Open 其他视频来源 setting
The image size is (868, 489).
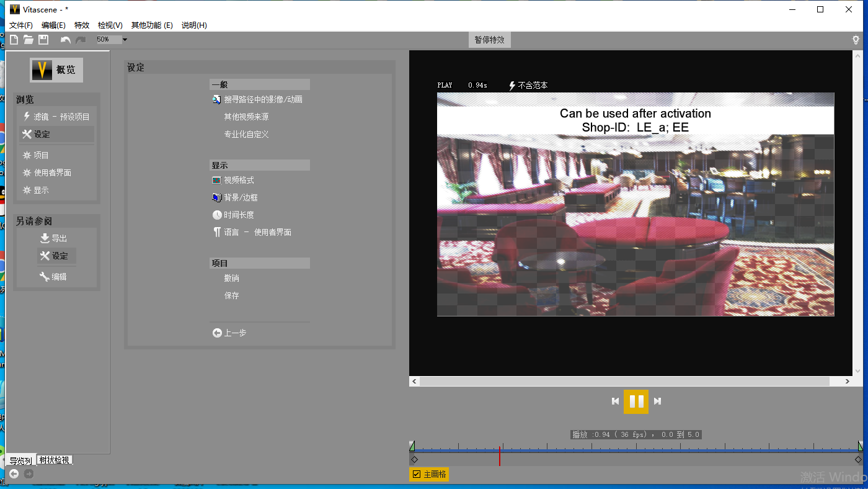pyautogui.click(x=246, y=117)
